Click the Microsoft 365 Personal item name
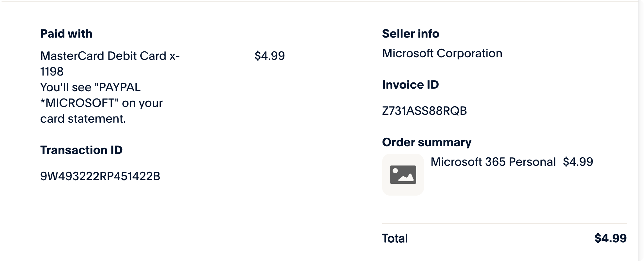The image size is (644, 261). pos(493,162)
